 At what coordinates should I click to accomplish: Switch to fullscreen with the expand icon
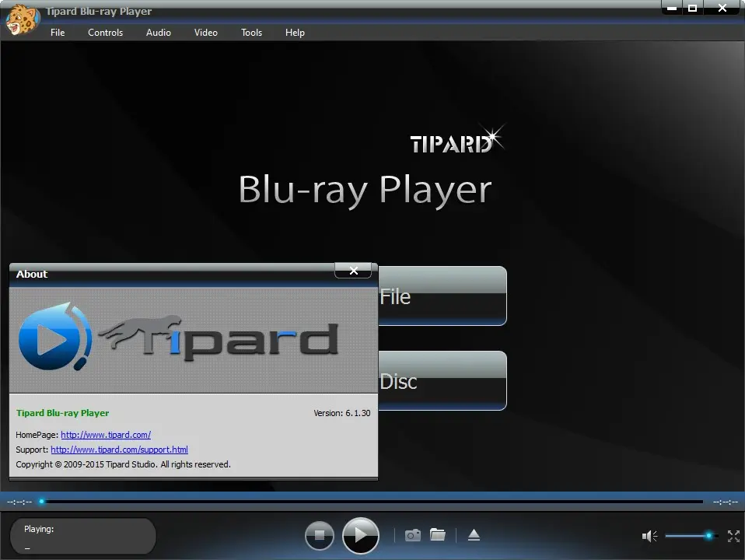(x=733, y=536)
